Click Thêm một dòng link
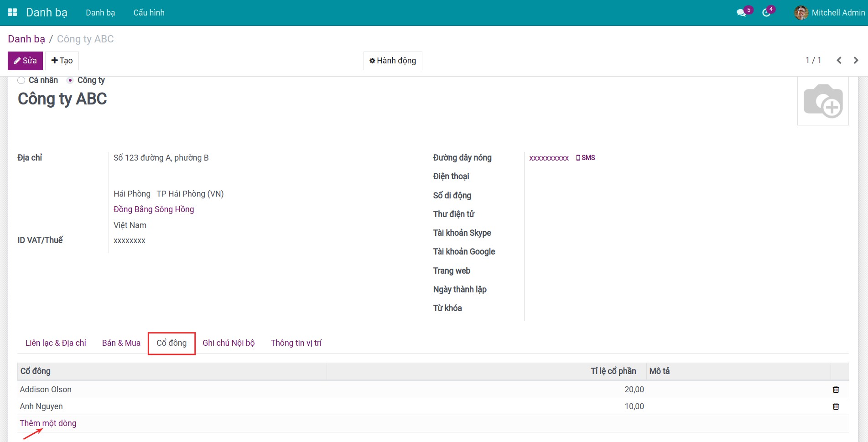This screenshot has width=868, height=442. [48, 423]
